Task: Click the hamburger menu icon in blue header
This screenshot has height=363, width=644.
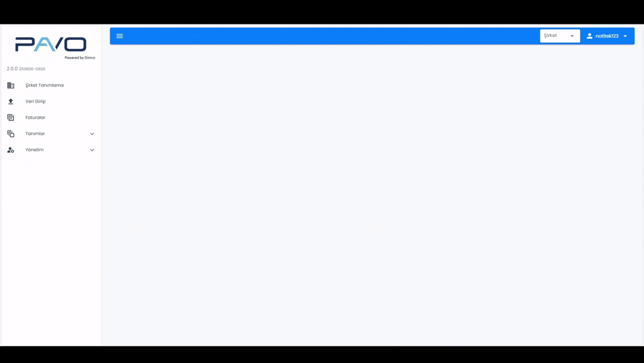Action: click(x=119, y=36)
